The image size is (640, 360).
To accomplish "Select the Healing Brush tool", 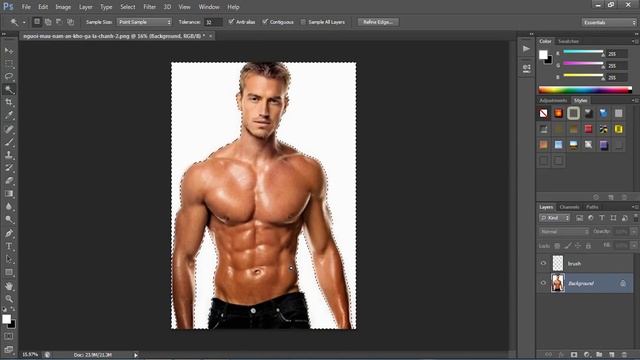I will (9, 129).
